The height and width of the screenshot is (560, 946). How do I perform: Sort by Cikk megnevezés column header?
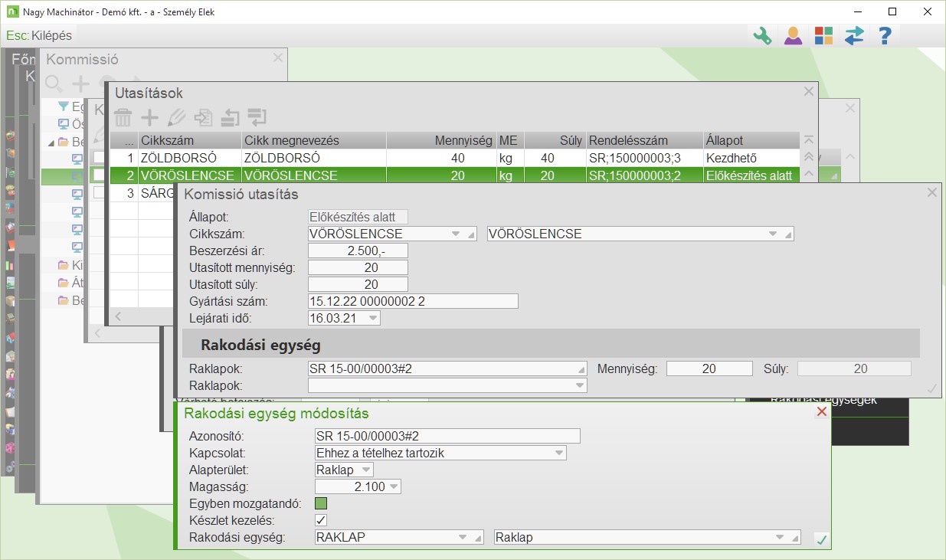coord(313,140)
